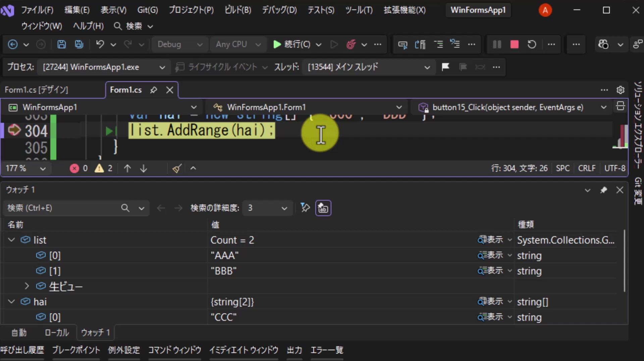Close the Watch 1 panel
The width and height of the screenshot is (644, 361).
tap(620, 190)
